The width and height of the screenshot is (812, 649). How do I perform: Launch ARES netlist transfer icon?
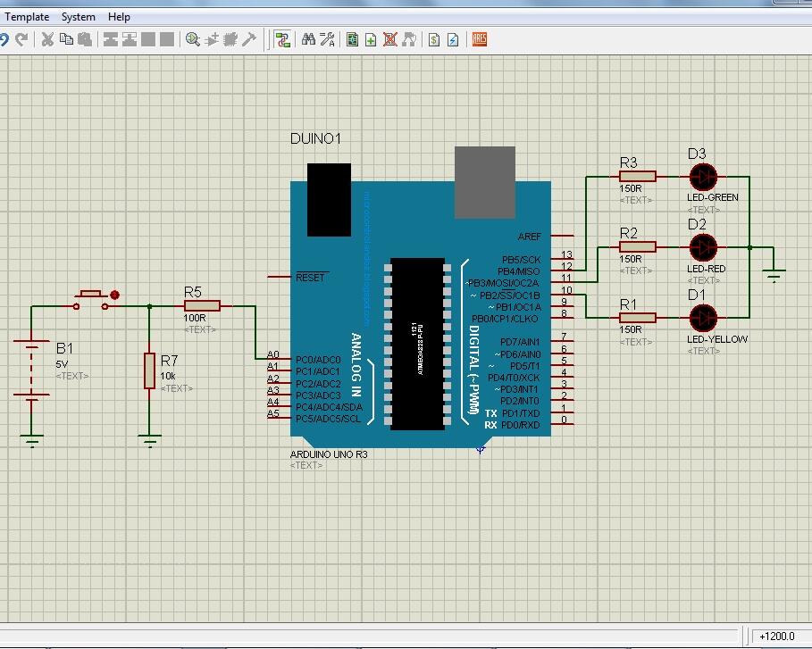[479, 39]
